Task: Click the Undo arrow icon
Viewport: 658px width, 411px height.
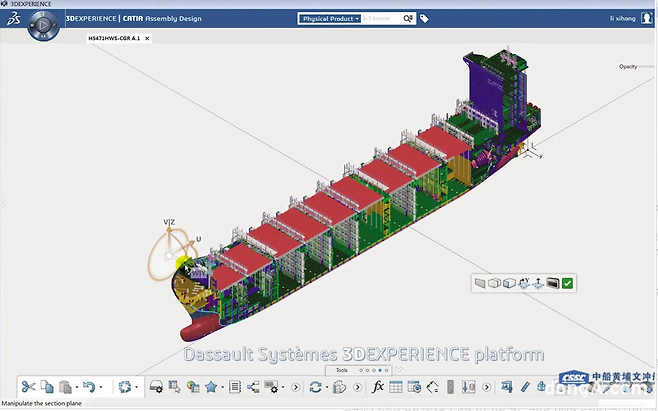Action: tap(89, 387)
